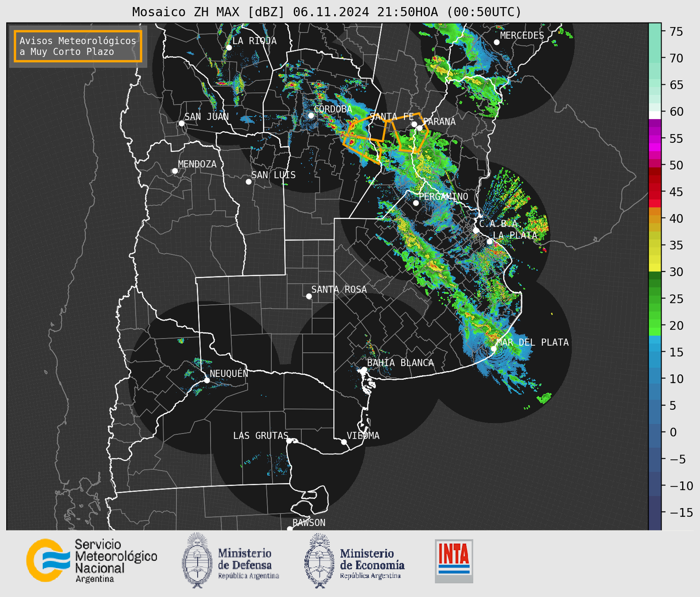Click the MENDOZA label
This screenshot has width=700, height=597.
197,164
